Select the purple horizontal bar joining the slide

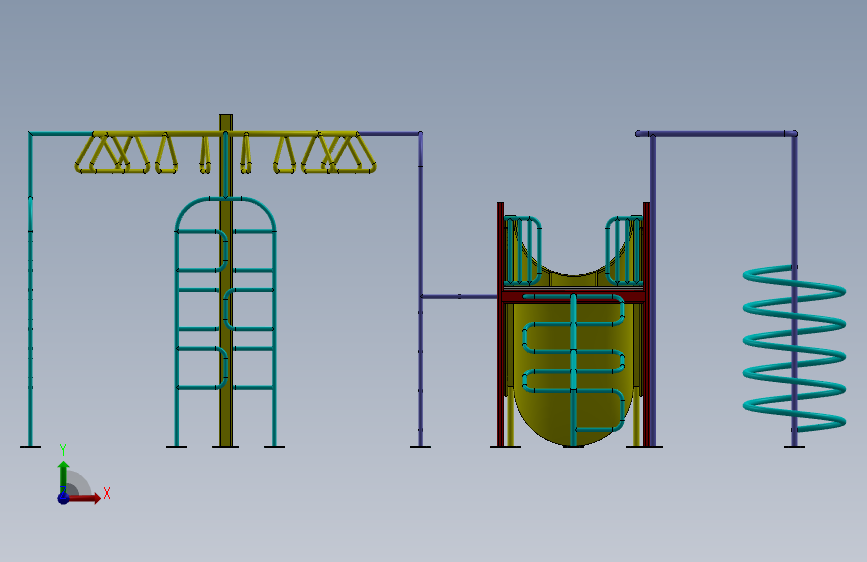[x=459, y=296]
